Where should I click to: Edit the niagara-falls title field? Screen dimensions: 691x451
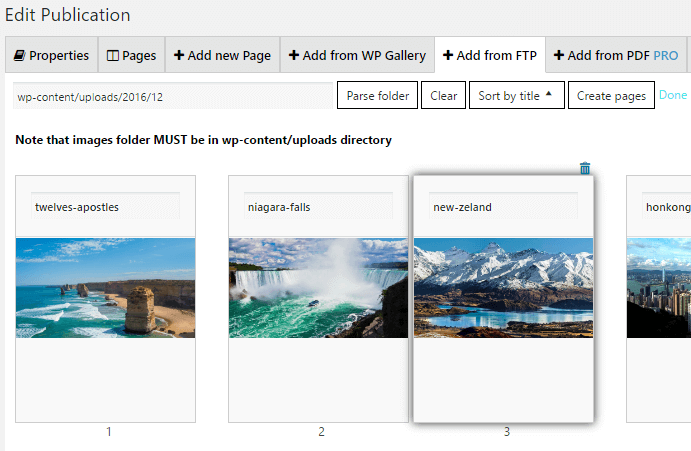click(x=318, y=206)
